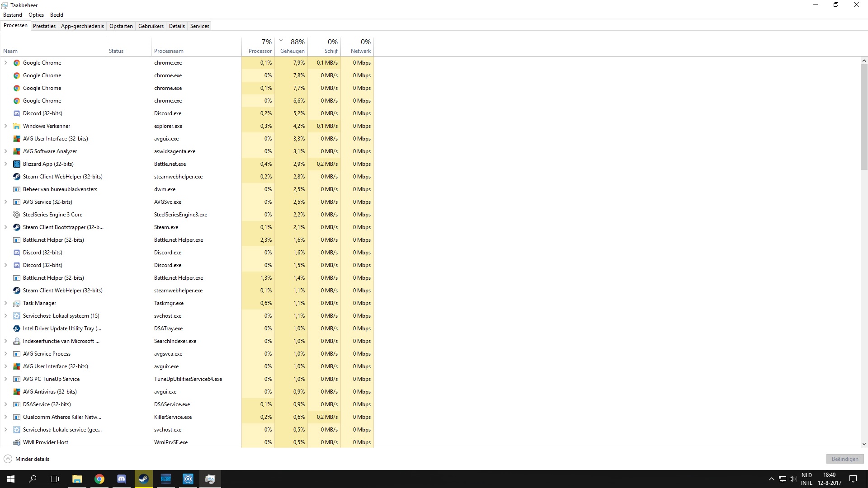This screenshot has width=868, height=488.
Task: Open taskbar search magnifier
Action: (x=33, y=479)
